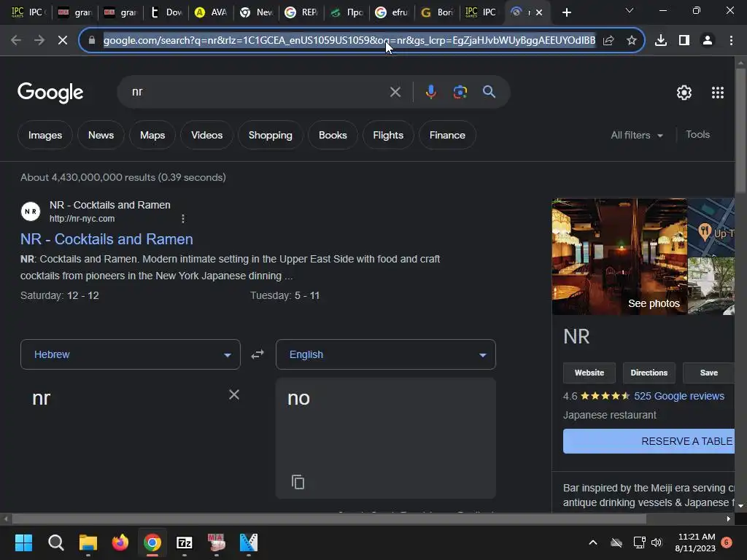
Task: Open the clock and date panel
Action: 695,542
